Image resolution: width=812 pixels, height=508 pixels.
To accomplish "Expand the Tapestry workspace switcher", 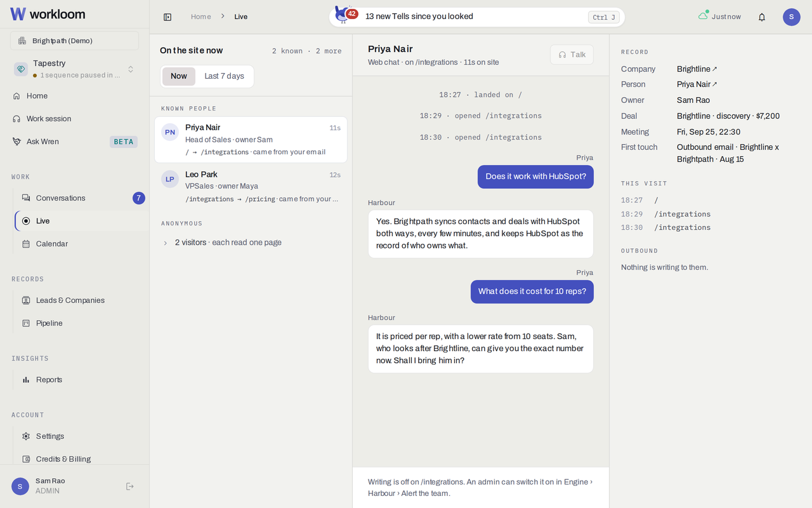I will pos(131,69).
